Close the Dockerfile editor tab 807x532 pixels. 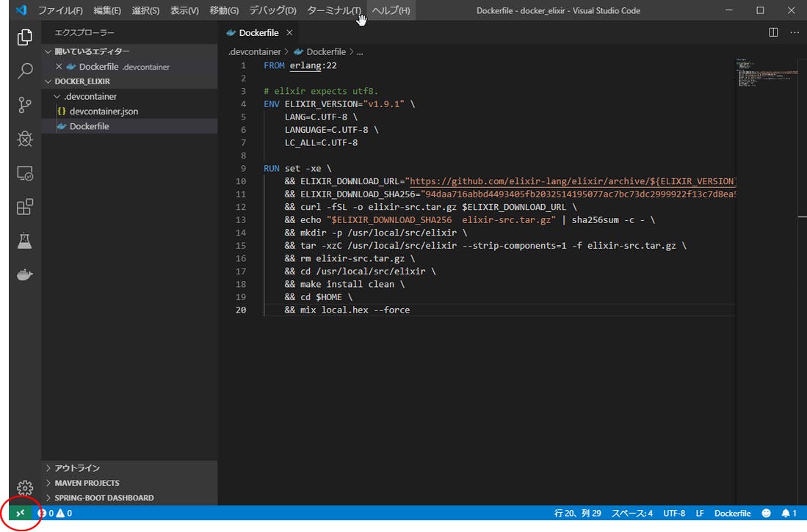[289, 33]
